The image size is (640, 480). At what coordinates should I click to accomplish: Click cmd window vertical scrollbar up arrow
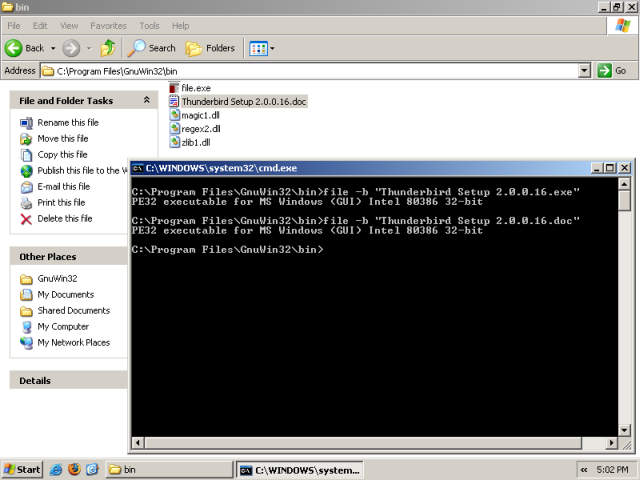(624, 184)
